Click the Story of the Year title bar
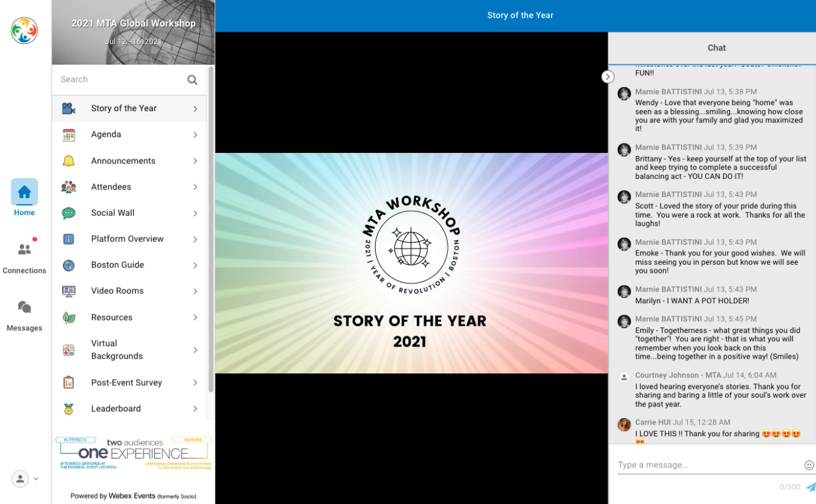816x504 pixels. 520,16
